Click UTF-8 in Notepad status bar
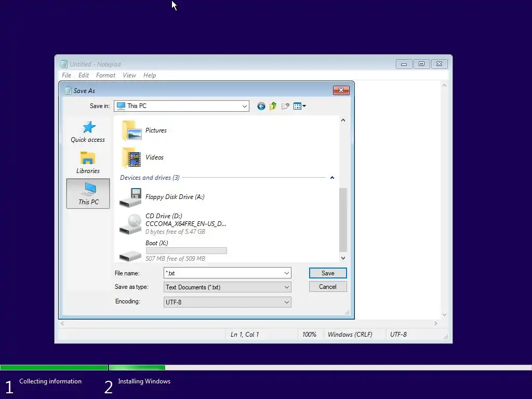532x399 pixels. pyautogui.click(x=398, y=335)
